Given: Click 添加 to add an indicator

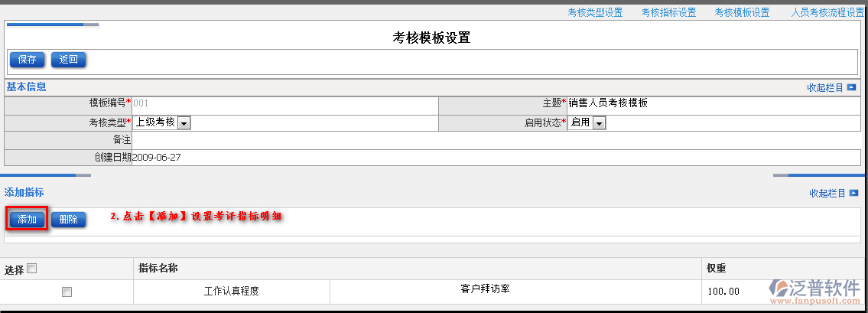Looking at the screenshot, I should pyautogui.click(x=28, y=220).
